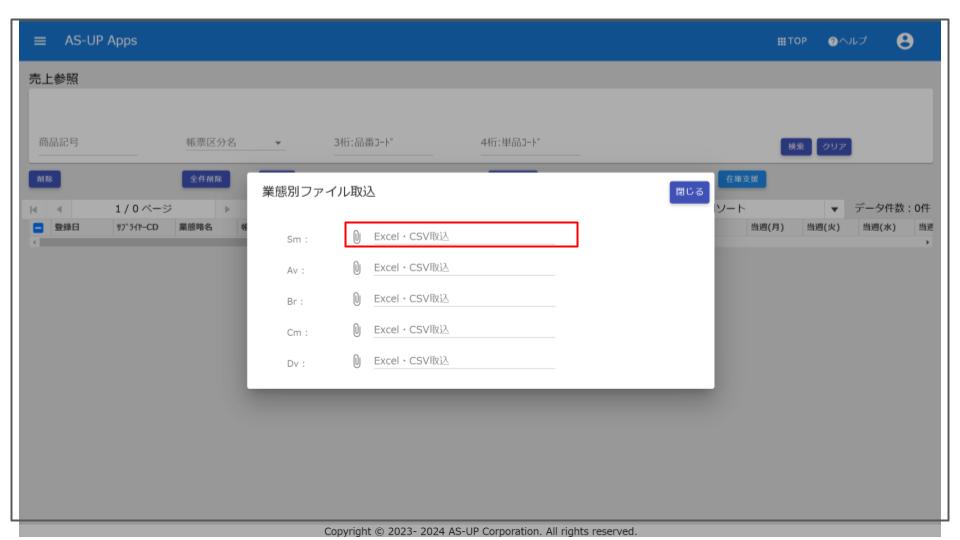
Task: Click the paperclip icon in Dv row
Action: pyautogui.click(x=357, y=360)
